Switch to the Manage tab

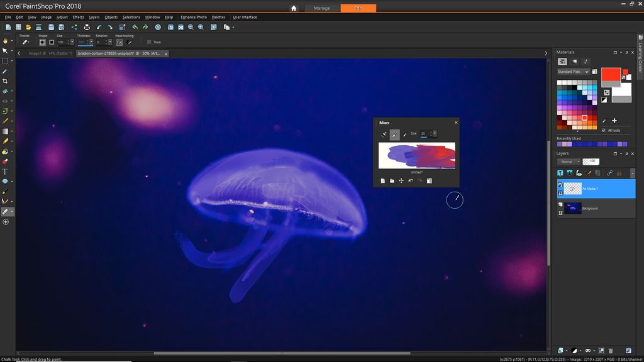(x=322, y=8)
